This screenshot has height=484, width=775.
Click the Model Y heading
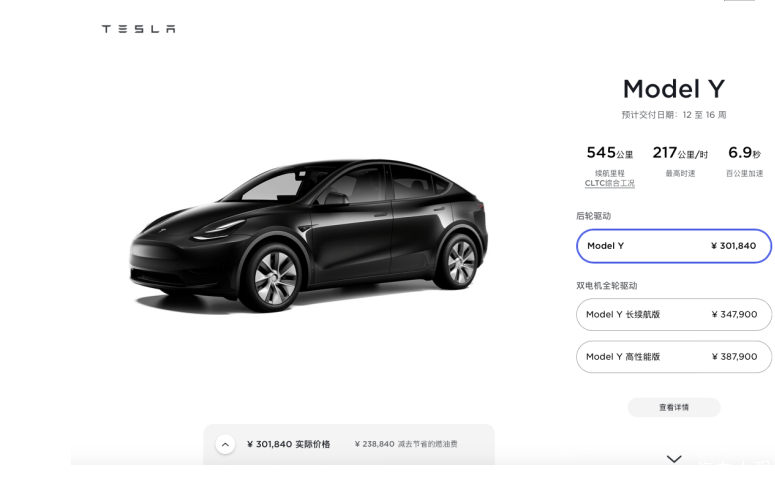pos(674,89)
